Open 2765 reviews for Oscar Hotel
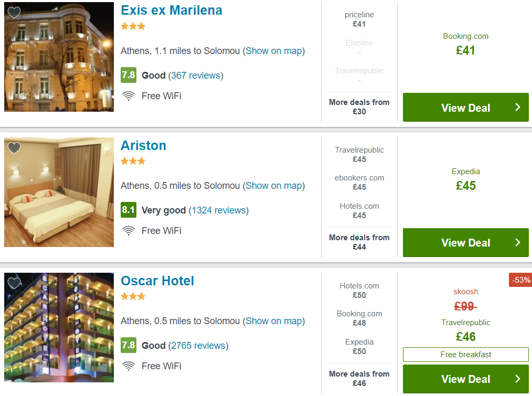This screenshot has width=532, height=396. pos(198,346)
